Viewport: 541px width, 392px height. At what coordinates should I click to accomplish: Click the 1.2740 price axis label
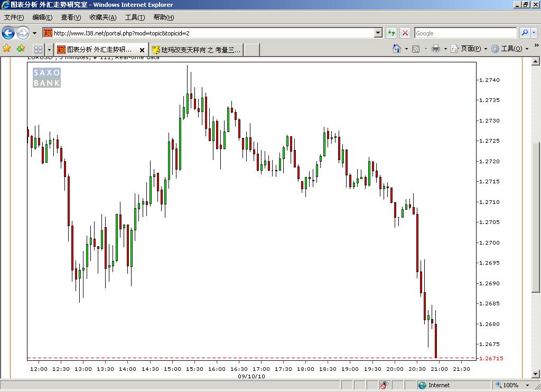pyautogui.click(x=489, y=80)
